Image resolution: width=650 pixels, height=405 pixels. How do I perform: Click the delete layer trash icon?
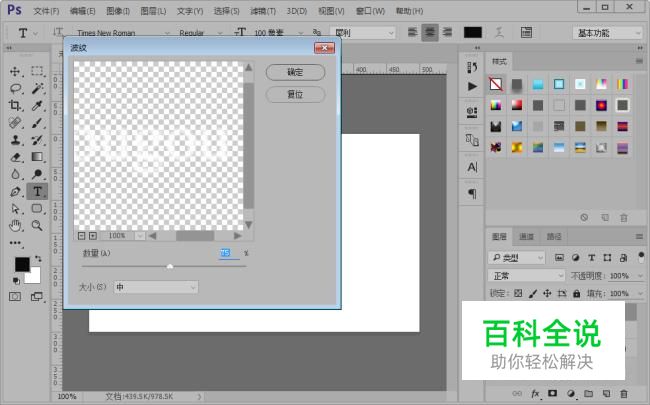(623, 393)
